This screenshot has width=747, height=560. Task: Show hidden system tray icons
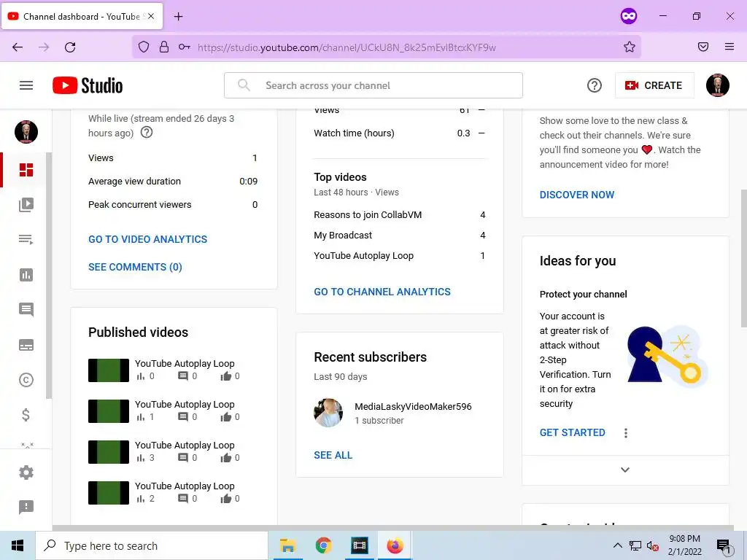click(x=617, y=545)
